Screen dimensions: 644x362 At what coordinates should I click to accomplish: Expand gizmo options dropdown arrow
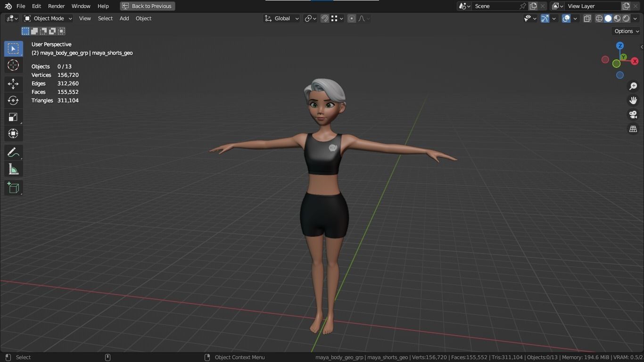coord(554,18)
